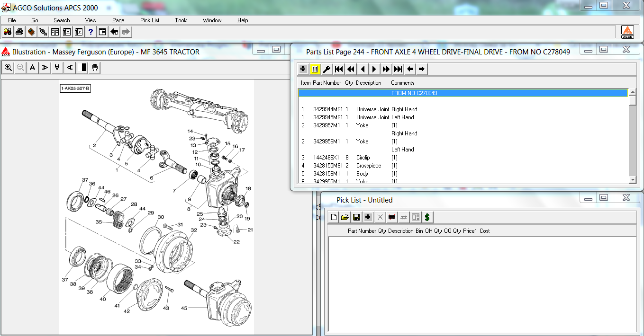
Task: Open the brown book catalog icon
Action: tap(31, 32)
